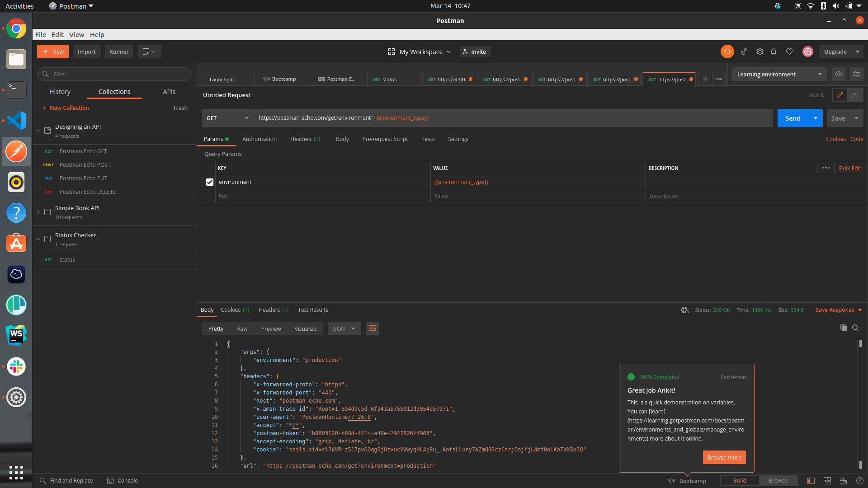This screenshot has height=488, width=868.
Task: Click Browse more in Bootcamp popup
Action: click(724, 457)
